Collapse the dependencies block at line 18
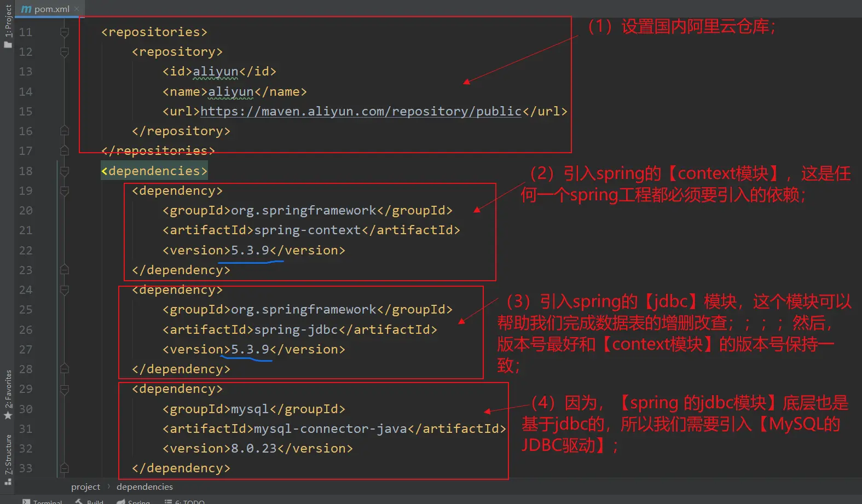This screenshot has height=504, width=862. click(64, 171)
